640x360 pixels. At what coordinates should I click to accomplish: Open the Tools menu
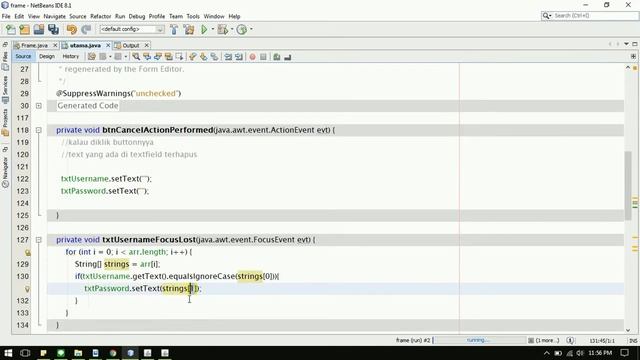click(x=193, y=16)
